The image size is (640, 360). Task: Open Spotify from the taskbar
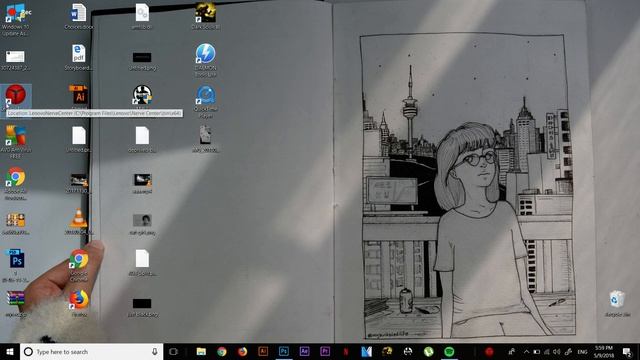449,351
